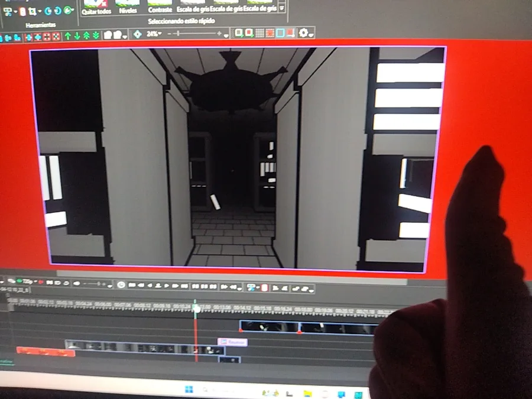This screenshot has width=532, height=399.
Task: Select the small clip below the pink tag
Action: (x=229, y=359)
